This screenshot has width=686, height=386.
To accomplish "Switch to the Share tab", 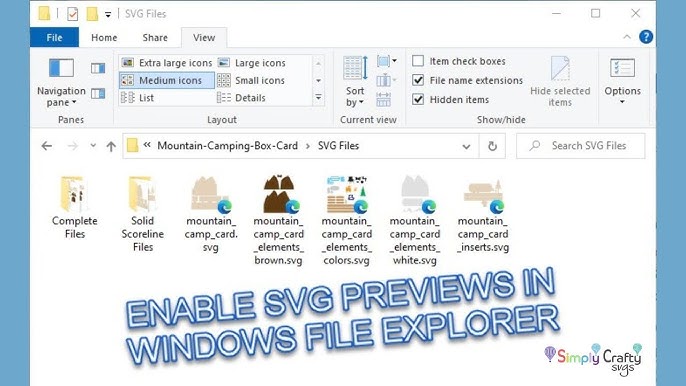I will [155, 38].
